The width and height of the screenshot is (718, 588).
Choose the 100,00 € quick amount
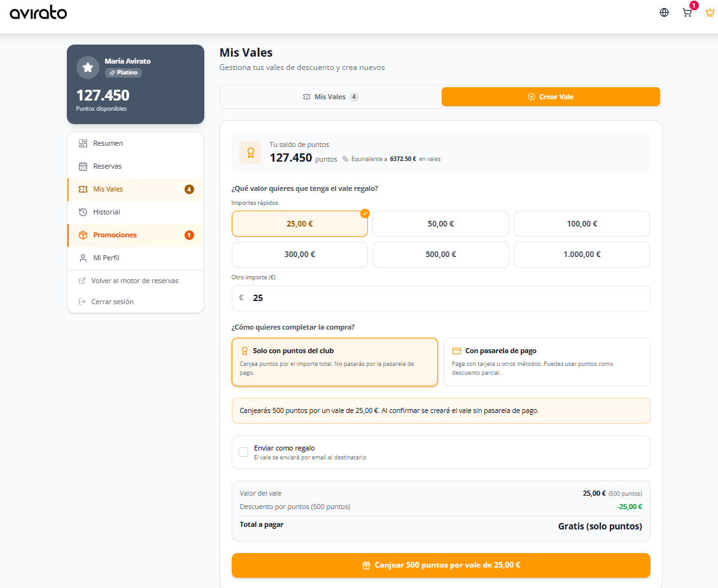click(582, 224)
